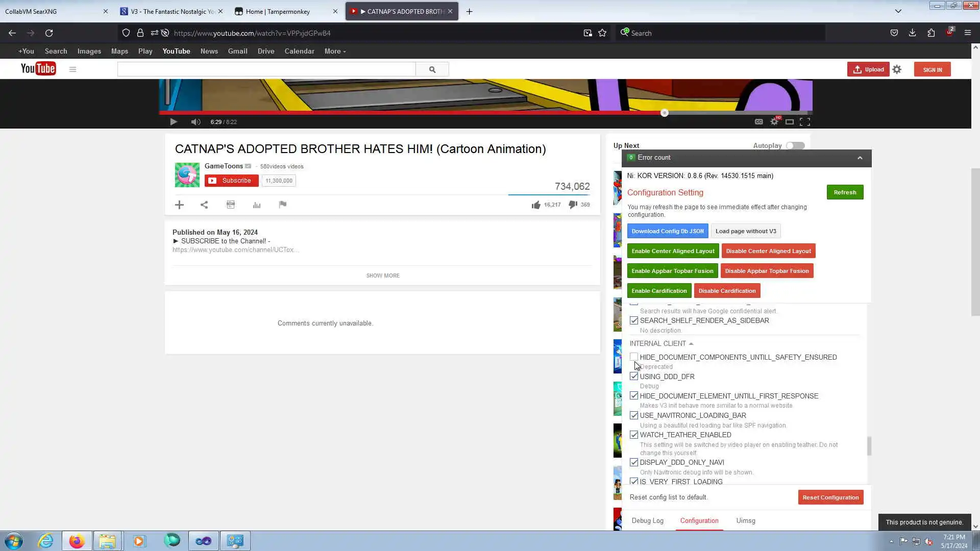980x551 pixels.
Task: Switch to the Debug Log tab
Action: (647, 520)
